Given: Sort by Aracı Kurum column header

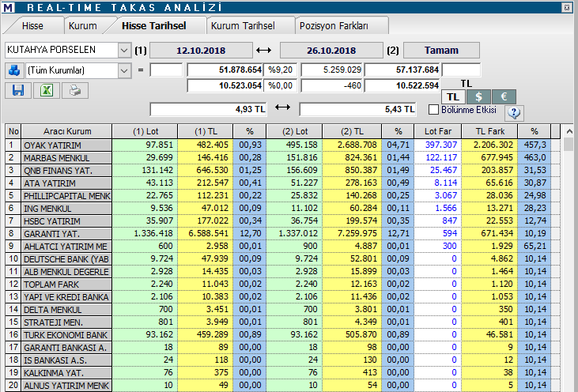Looking at the screenshot, I should click(x=66, y=131).
